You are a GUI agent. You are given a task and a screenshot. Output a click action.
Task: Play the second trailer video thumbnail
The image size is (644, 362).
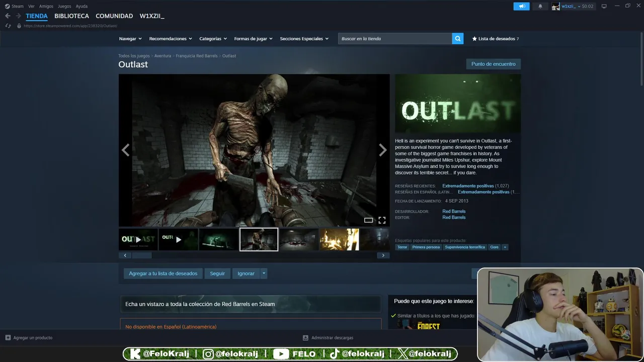coord(178,239)
